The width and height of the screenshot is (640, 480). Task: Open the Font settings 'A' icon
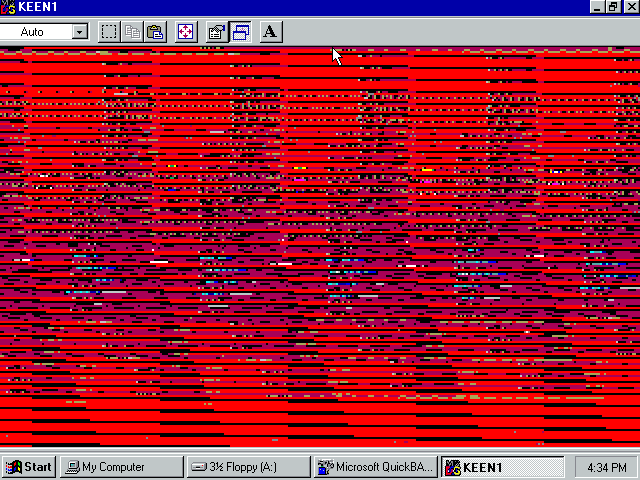click(x=271, y=32)
